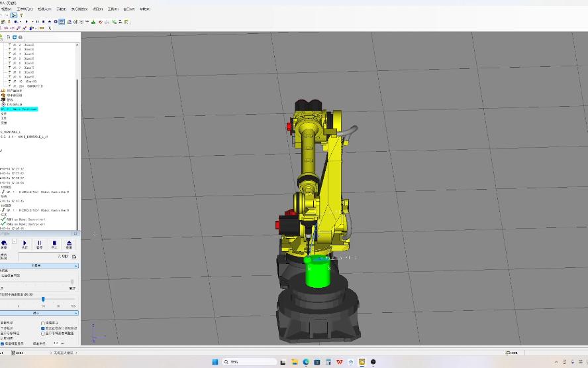Image resolution: width=588 pixels, height=368 pixels.
Task: Open File Explorer from the taskbar
Action: [295, 361]
